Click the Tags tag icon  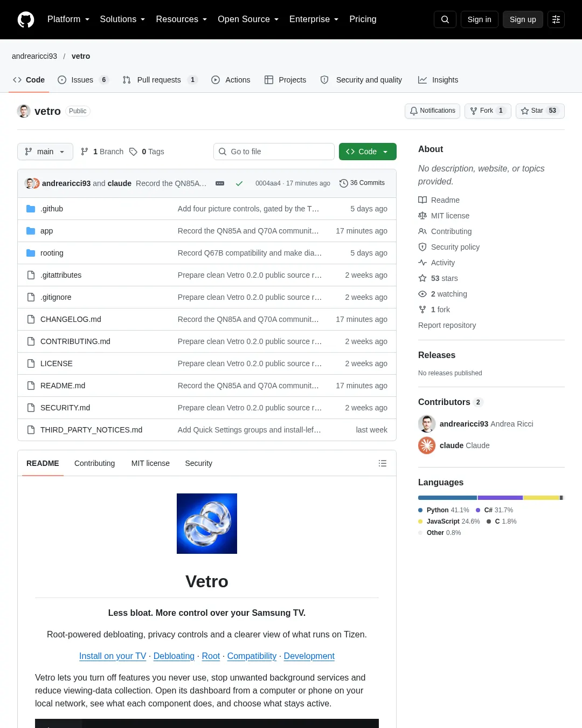[133, 152]
